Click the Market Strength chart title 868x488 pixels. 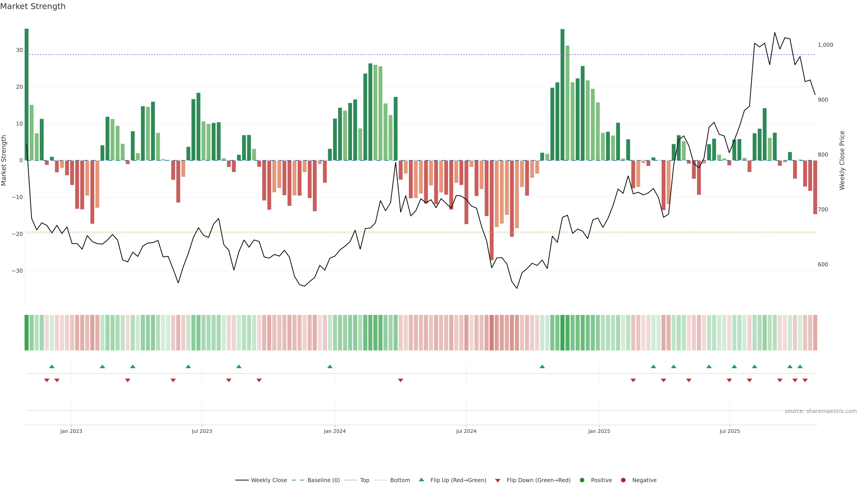point(33,6)
